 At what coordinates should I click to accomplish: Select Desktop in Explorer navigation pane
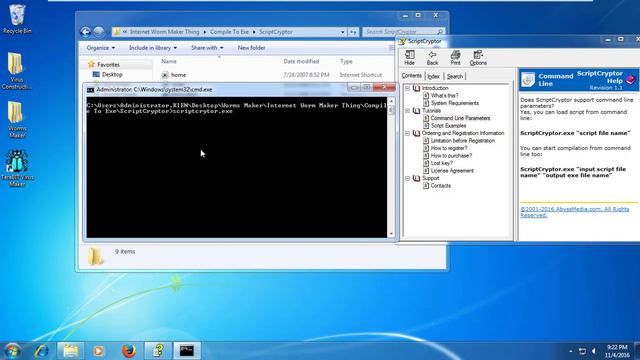[112, 74]
